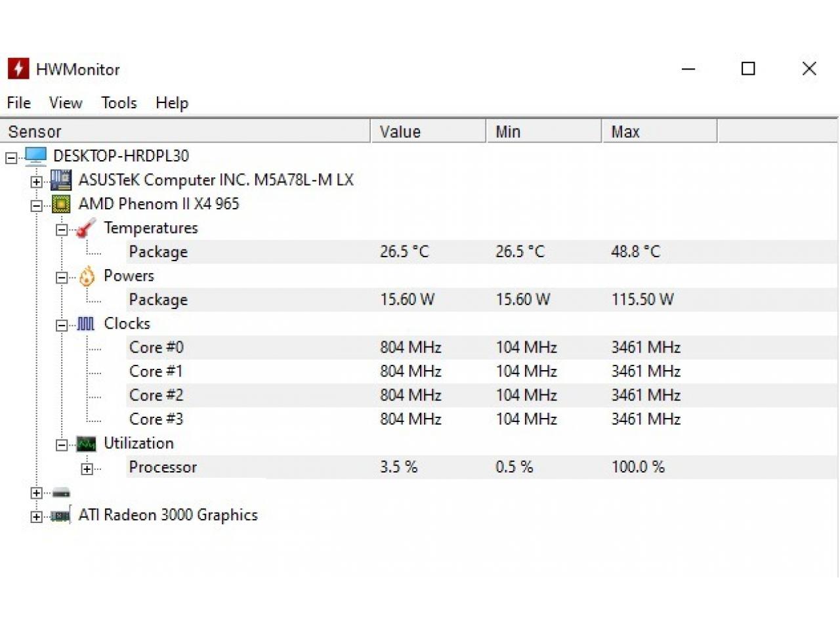Click the ASUSTeK motherboard icon
840x630 pixels.
61,180
